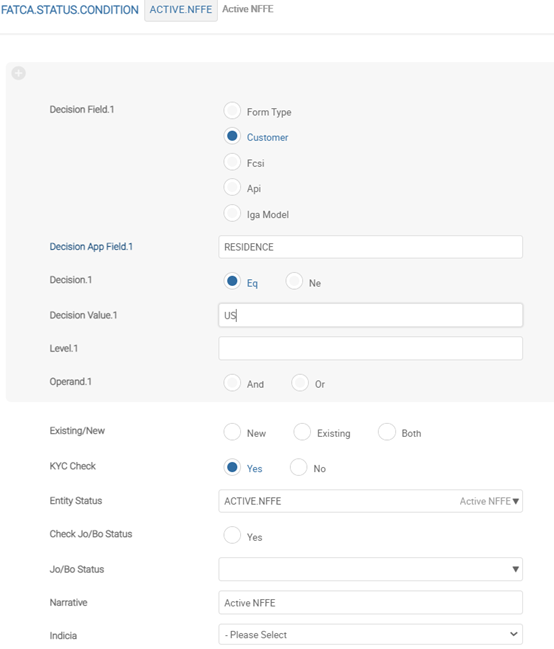Click into the Narrative text field
The image size is (554, 649).
[371, 603]
